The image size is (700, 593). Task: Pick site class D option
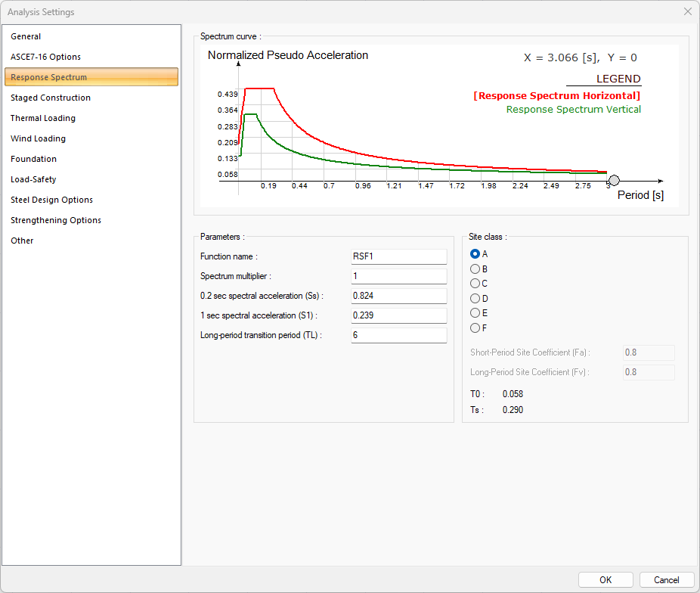pyautogui.click(x=475, y=298)
